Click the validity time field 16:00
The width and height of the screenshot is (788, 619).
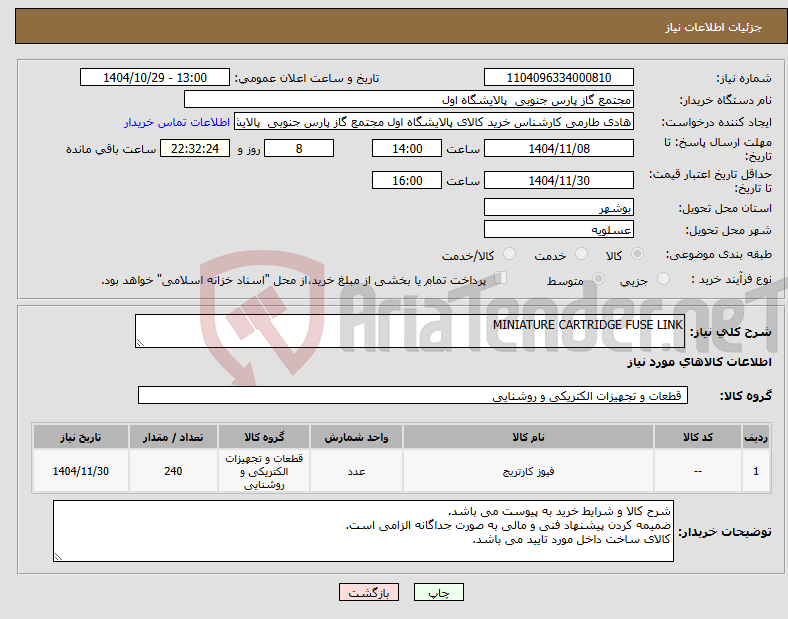[407, 180]
